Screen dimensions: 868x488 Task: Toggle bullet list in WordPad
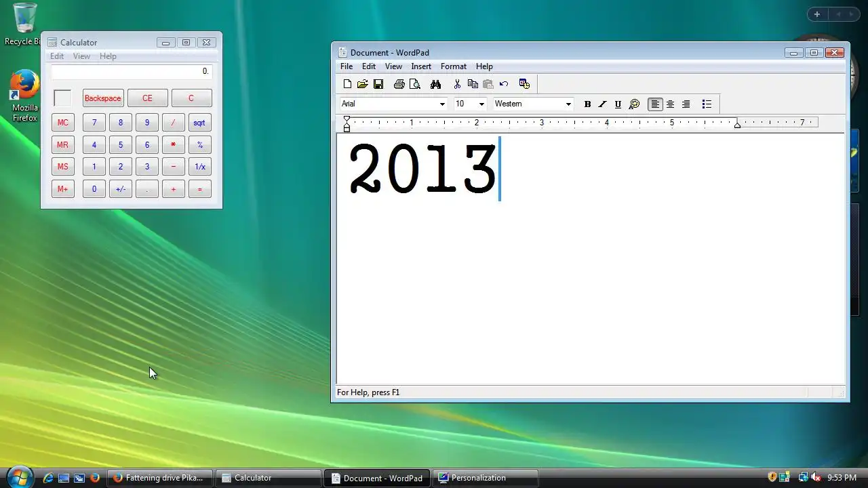point(707,104)
